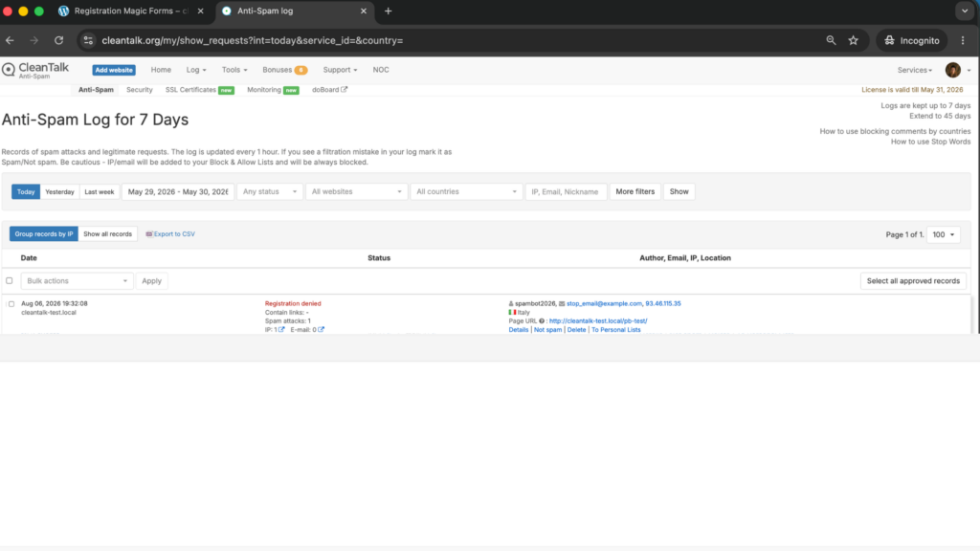This screenshot has height=551, width=980.
Task: Open a new browser tab with the plus icon
Action: (389, 11)
